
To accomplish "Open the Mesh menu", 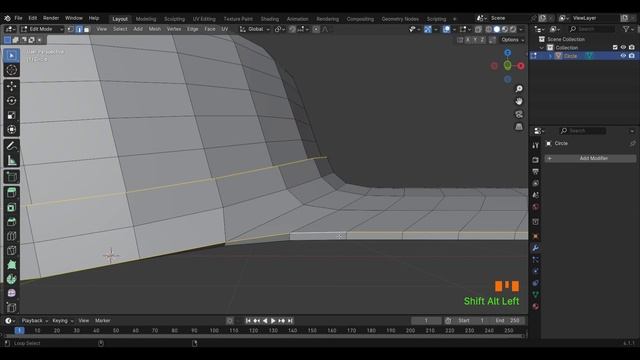I will click(x=155, y=29).
